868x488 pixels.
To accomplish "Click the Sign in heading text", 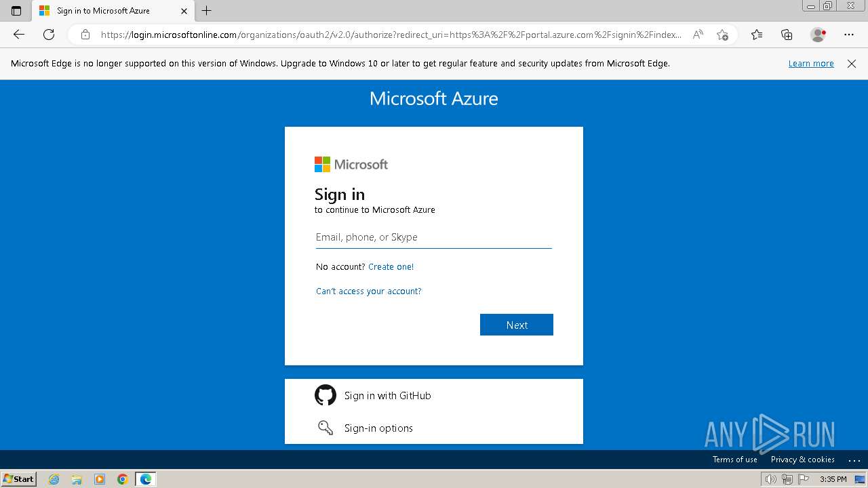I will (340, 195).
